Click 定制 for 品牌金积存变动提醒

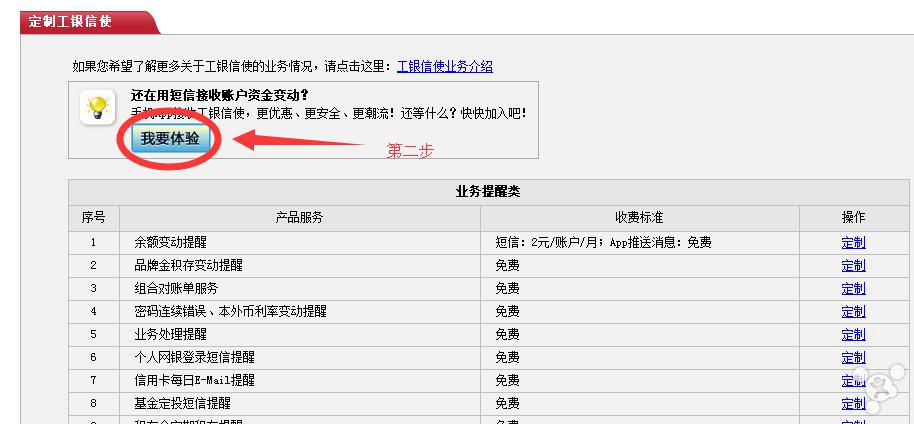coord(853,266)
